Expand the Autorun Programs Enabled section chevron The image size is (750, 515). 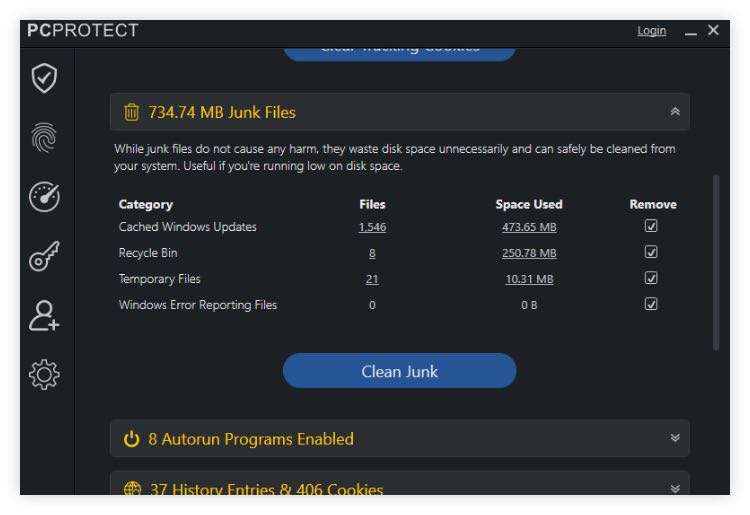[675, 438]
